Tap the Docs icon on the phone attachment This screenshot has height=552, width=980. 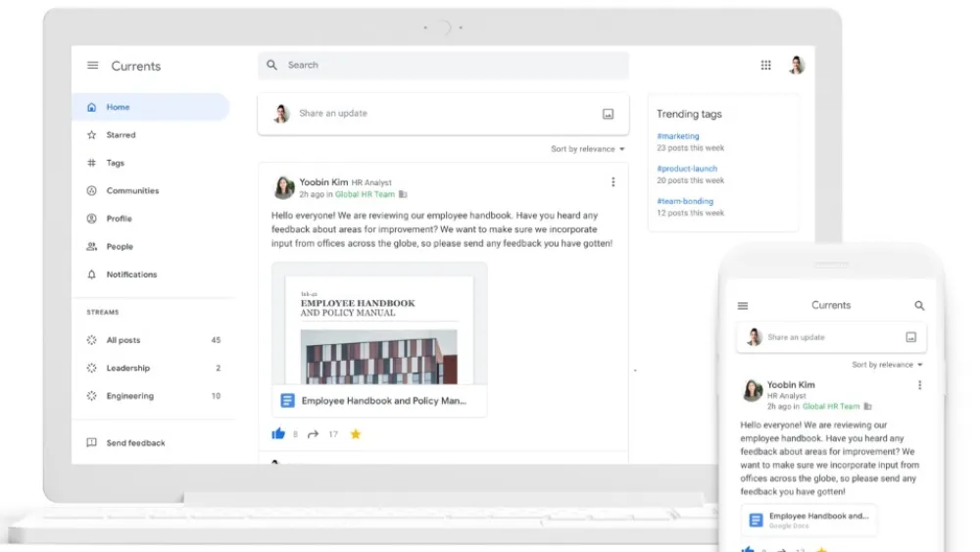[x=756, y=520]
